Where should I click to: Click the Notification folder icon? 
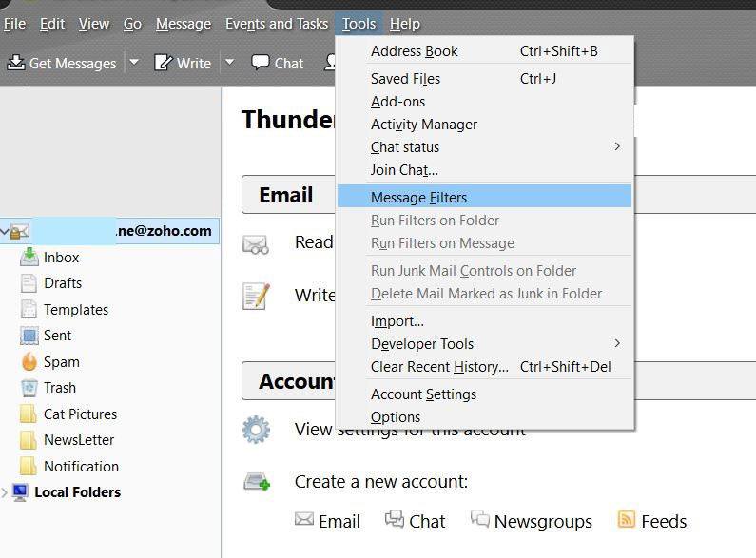[x=28, y=466]
